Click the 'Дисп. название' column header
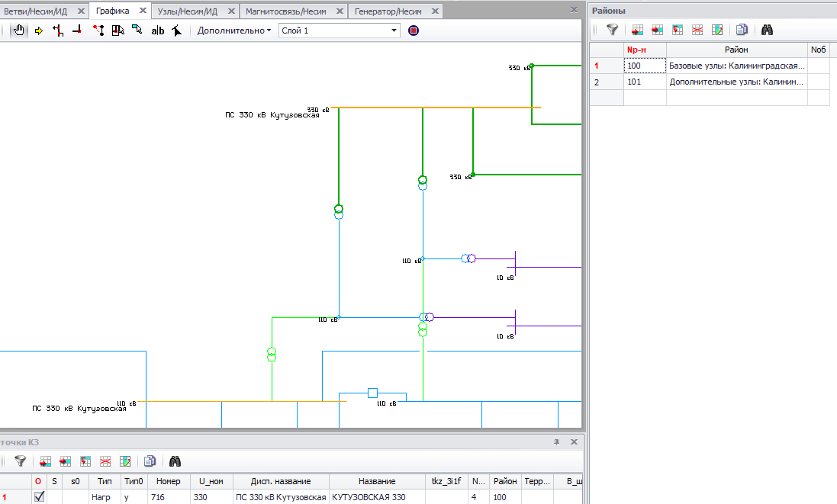The image size is (837, 504). click(280, 481)
